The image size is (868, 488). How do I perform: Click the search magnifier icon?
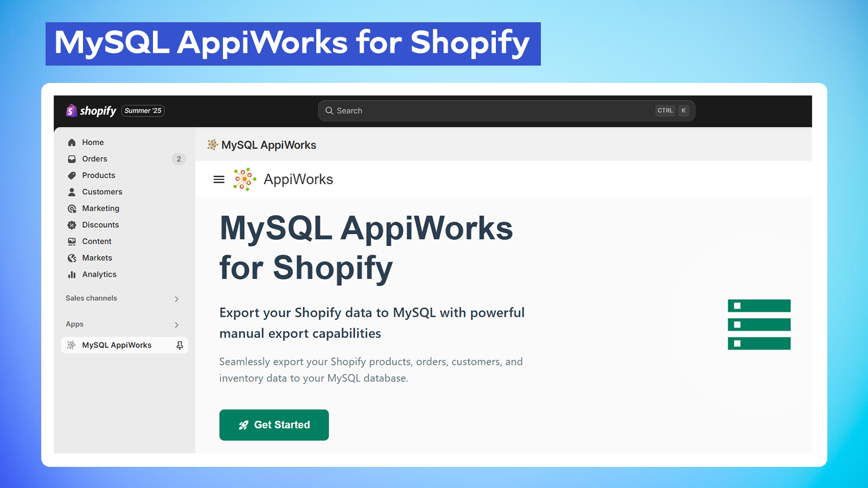point(329,111)
